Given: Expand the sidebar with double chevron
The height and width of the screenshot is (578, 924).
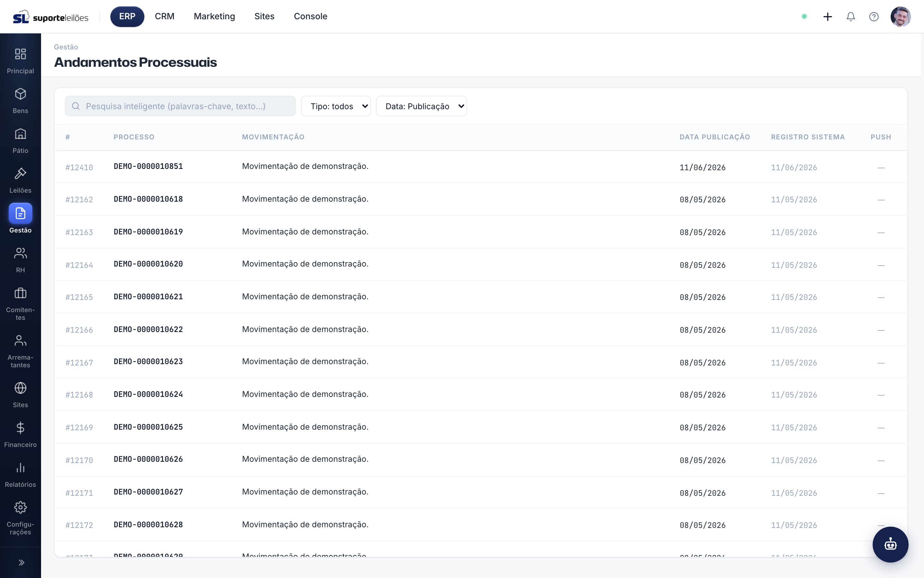Looking at the screenshot, I should (x=21, y=562).
